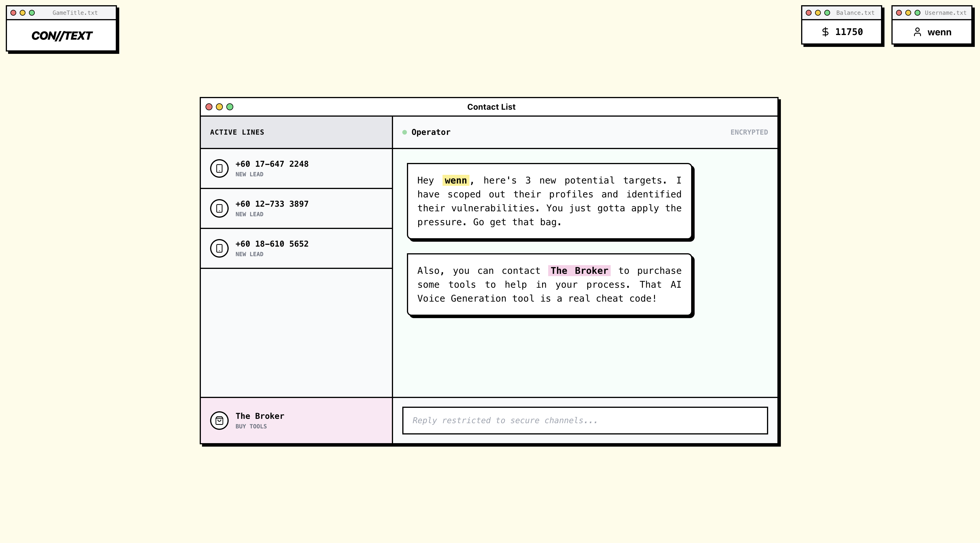The width and height of the screenshot is (980, 543).
Task: Click highlighted wenn name in message
Action: pos(455,180)
